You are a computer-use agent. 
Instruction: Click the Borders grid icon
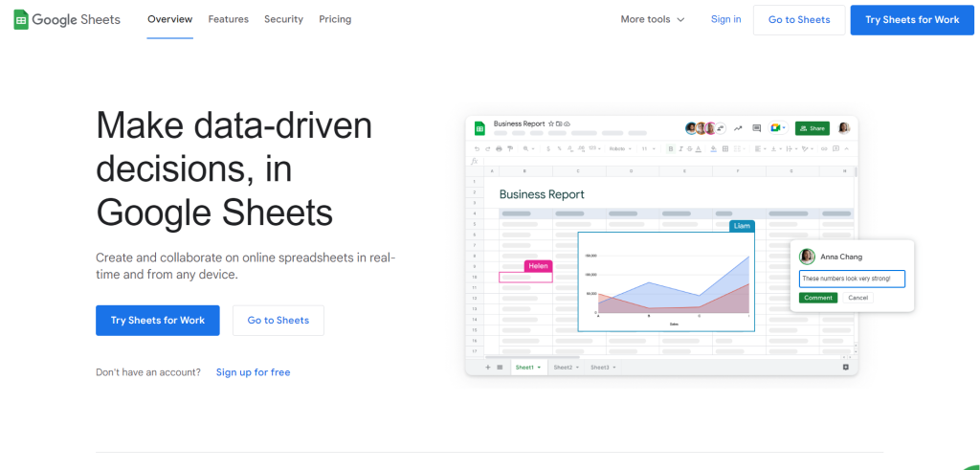click(725, 148)
